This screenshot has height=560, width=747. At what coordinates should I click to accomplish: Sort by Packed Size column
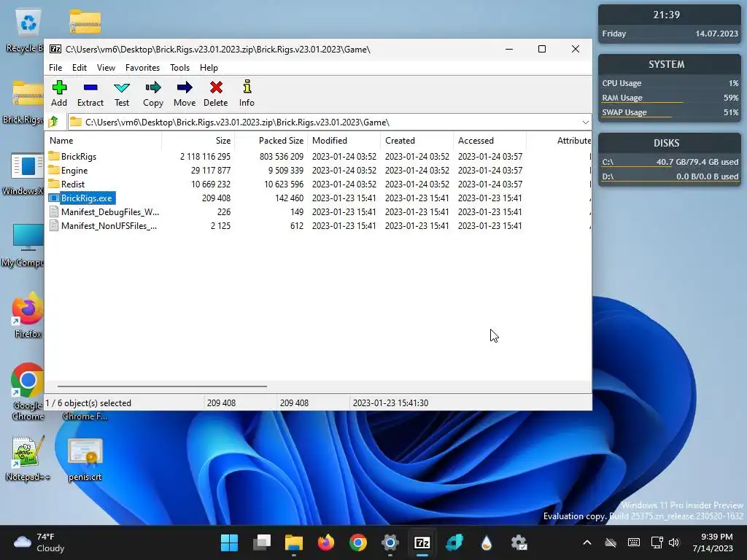point(271,141)
